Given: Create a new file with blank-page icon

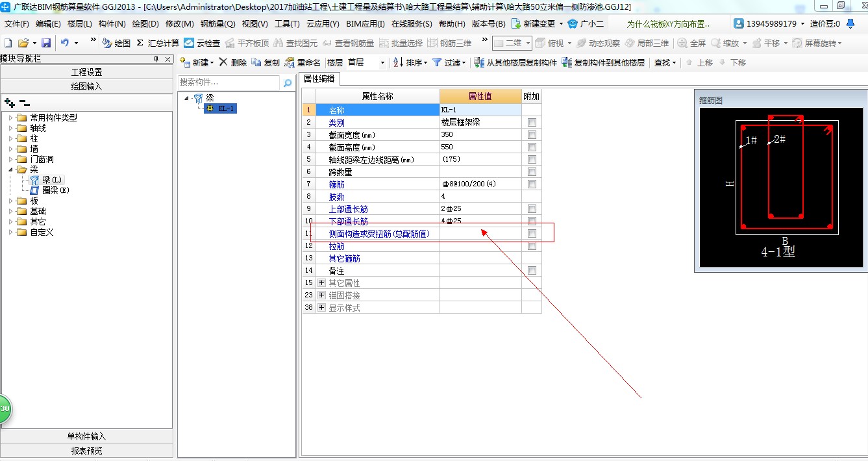Looking at the screenshot, I should (8, 43).
